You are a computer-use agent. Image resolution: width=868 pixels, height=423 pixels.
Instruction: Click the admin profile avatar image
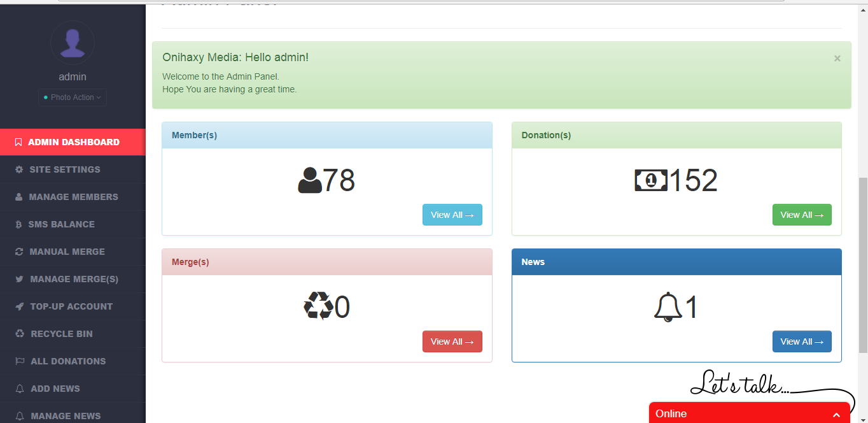72,43
